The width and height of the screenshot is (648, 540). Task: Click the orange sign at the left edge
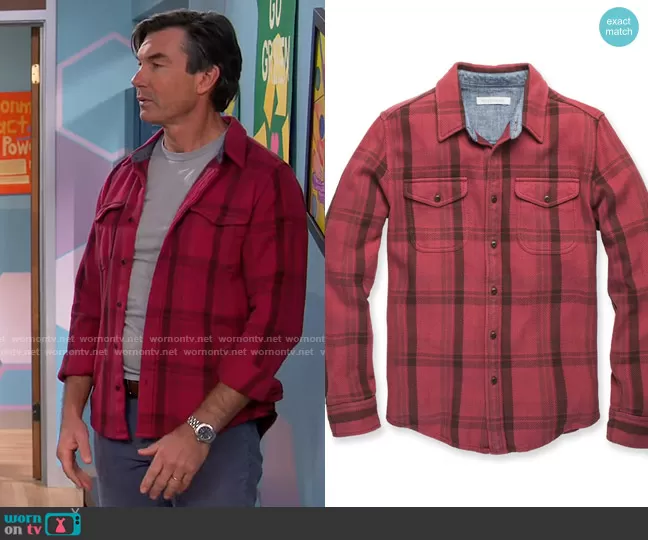coord(14,142)
